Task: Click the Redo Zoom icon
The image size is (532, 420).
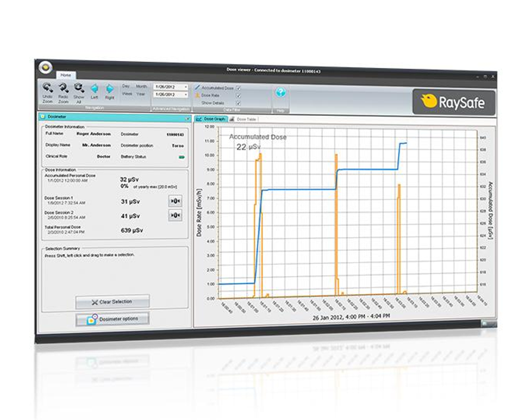Action: point(63,88)
